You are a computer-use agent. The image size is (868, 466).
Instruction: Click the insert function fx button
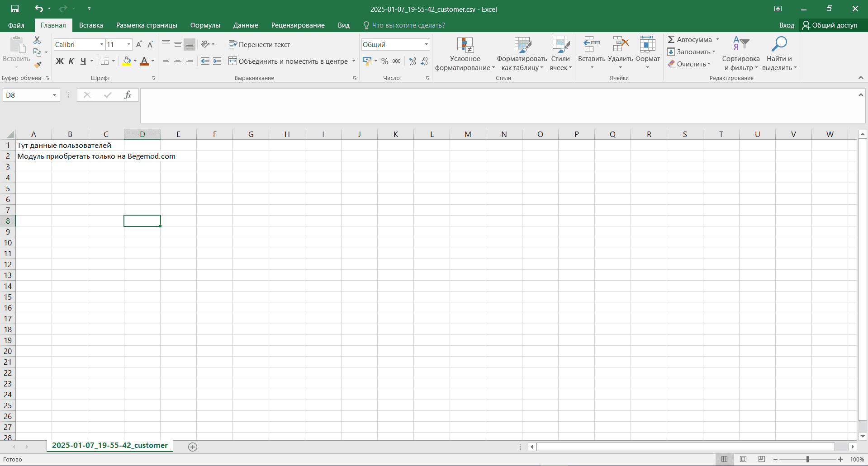click(128, 95)
